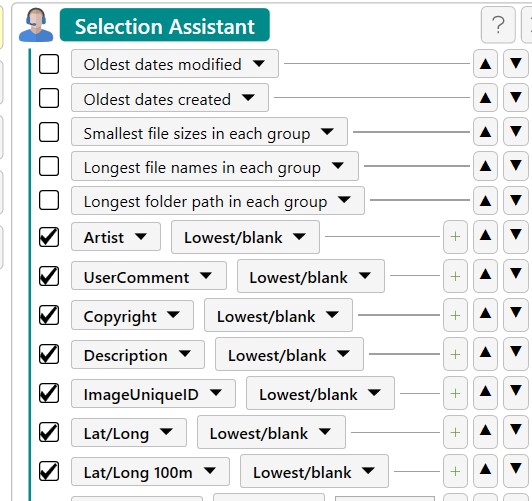Move Lat/Long 100m rule down
This screenshot has width=532, height=501.
(x=516, y=471)
